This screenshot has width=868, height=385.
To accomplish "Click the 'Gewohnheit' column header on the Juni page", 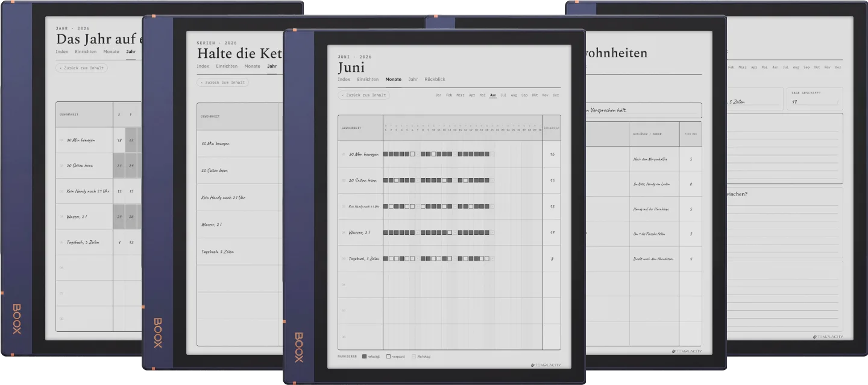I will [351, 128].
